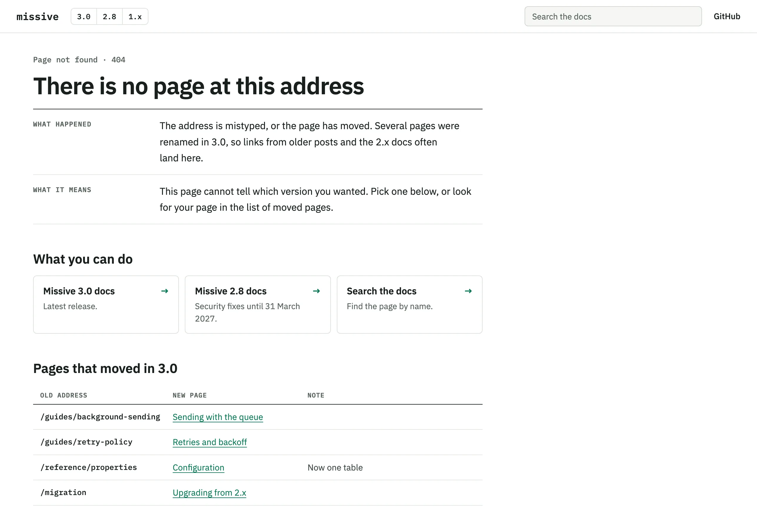The width and height of the screenshot is (757, 532).
Task: Open the Search the docs card title
Action: (381, 291)
